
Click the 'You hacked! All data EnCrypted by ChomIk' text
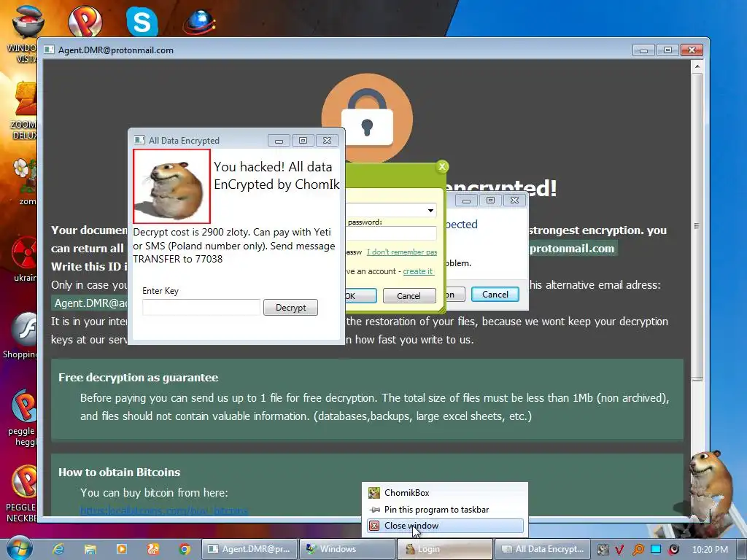pyautogui.click(x=276, y=175)
